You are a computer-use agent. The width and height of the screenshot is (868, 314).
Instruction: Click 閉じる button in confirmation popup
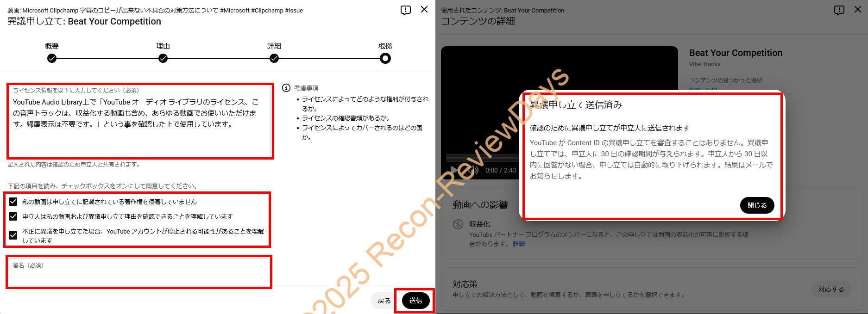click(757, 205)
